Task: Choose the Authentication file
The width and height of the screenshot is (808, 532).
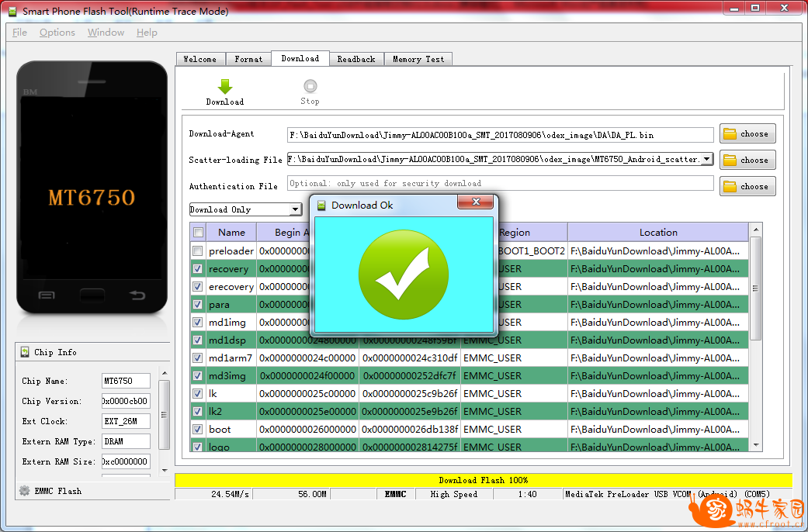Action: coord(747,186)
